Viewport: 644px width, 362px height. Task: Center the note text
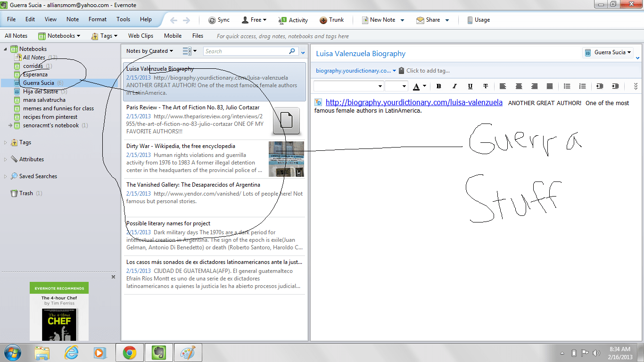519,86
